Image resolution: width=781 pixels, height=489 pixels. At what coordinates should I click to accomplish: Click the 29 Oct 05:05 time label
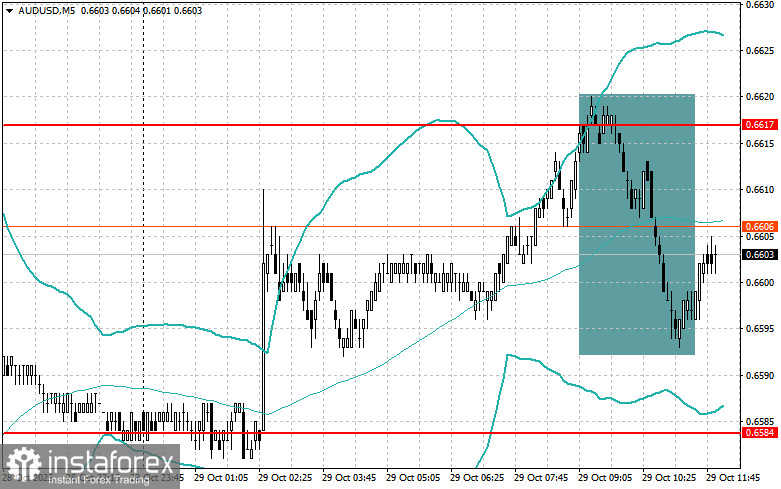click(413, 478)
